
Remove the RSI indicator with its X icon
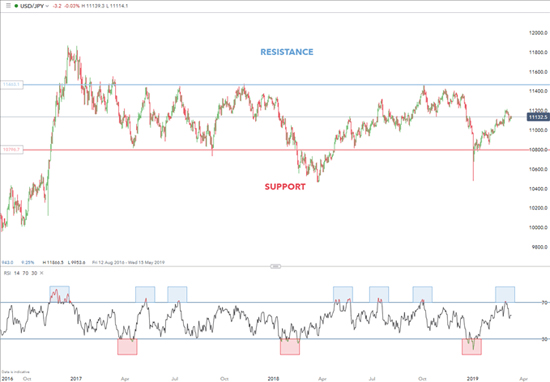pyautogui.click(x=41, y=273)
